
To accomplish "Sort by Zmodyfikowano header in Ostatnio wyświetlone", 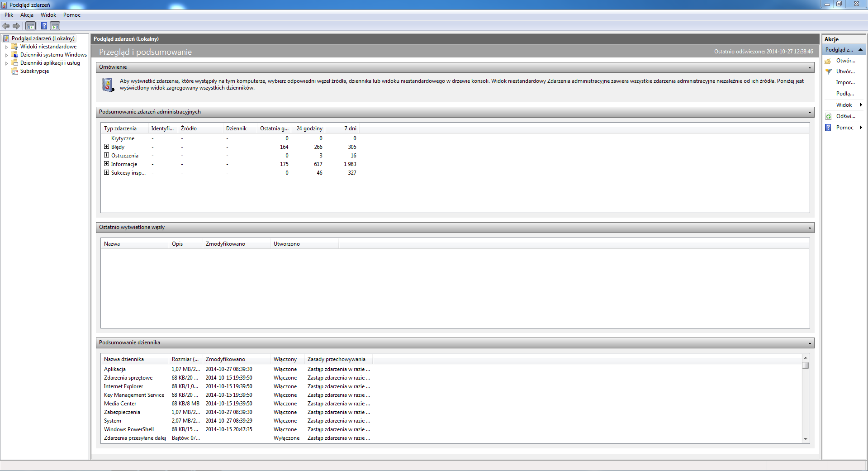I will coord(237,244).
